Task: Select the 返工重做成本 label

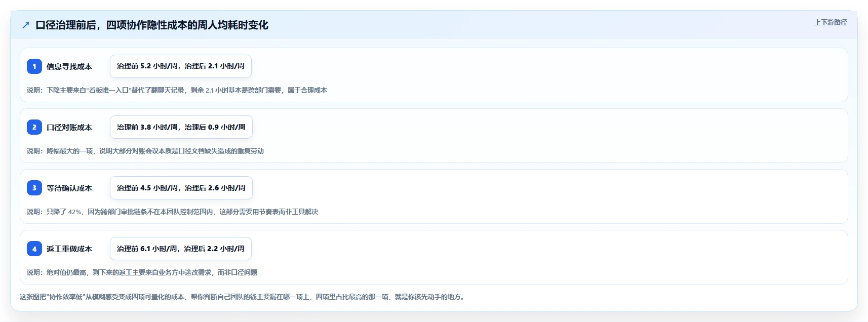Action: [69, 249]
